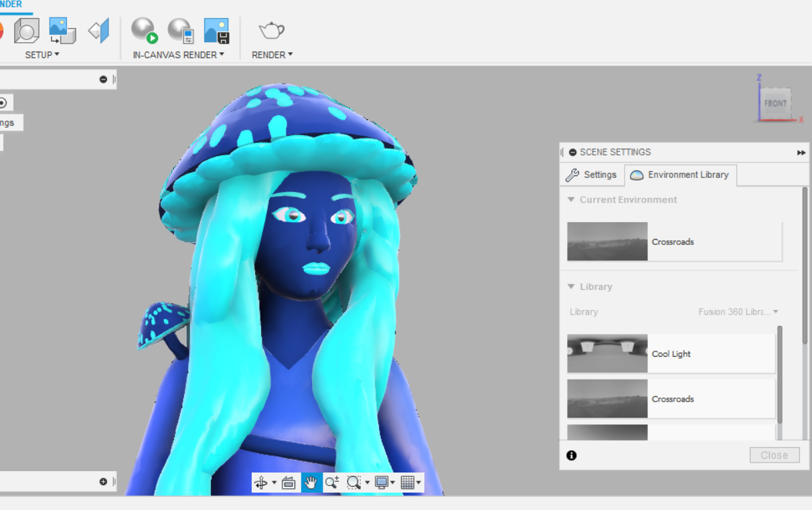Collapse the Current Environment section

(x=571, y=199)
